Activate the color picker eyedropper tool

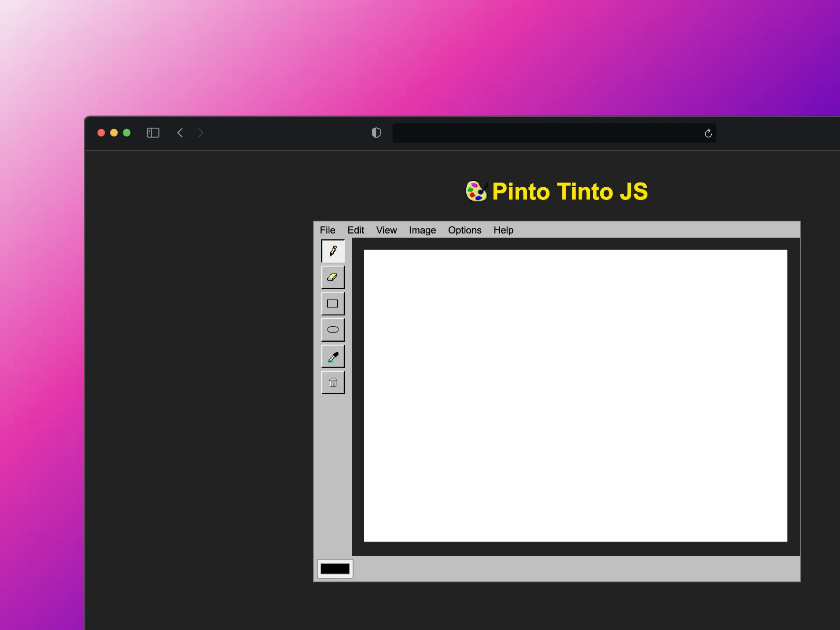coord(332,357)
